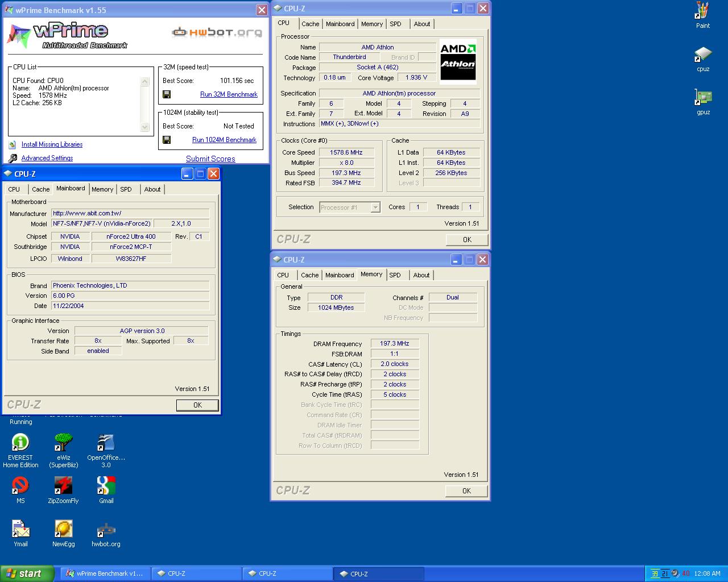This screenshot has height=582, width=728.
Task: Click the BIOS Date 11/22/2004 value
Action: (130, 306)
